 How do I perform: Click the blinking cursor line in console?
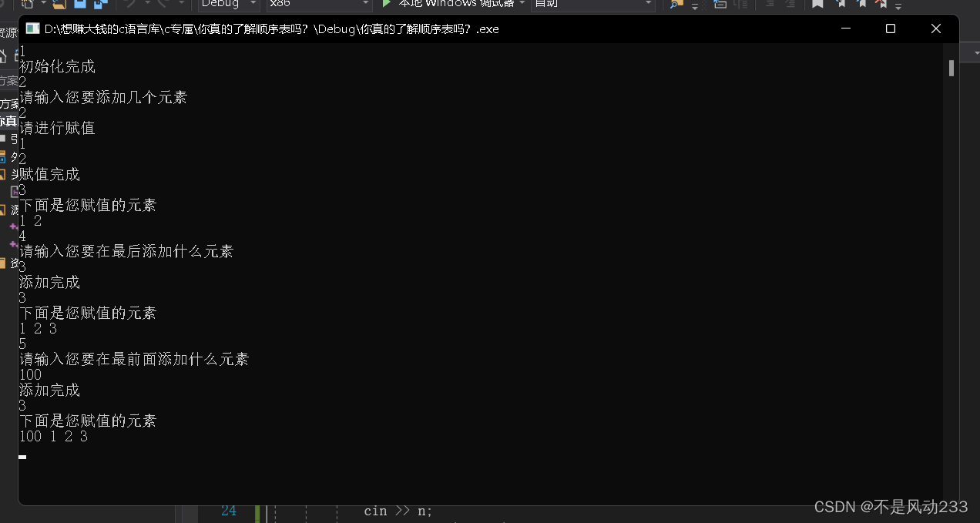pyautogui.click(x=22, y=457)
